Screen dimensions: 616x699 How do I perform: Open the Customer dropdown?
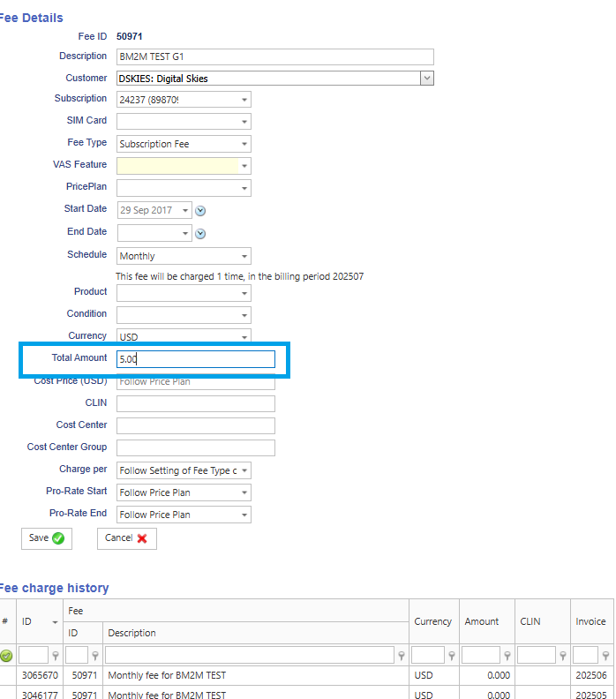pos(426,79)
